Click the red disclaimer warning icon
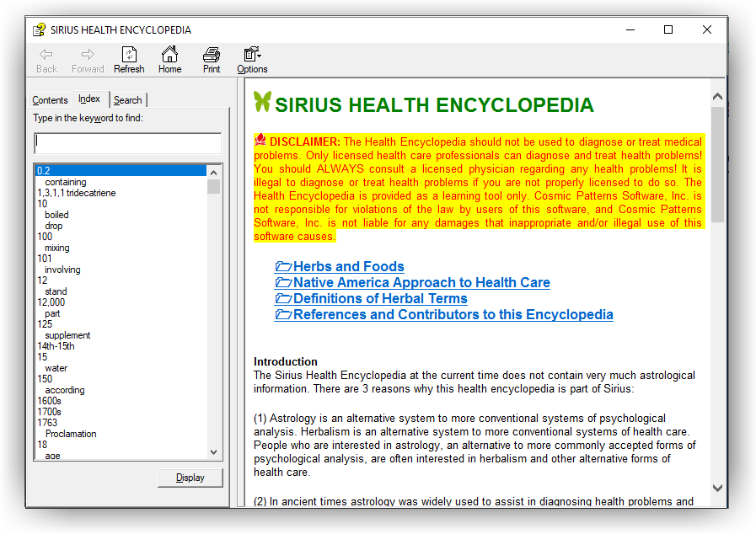This screenshot has height=534, width=756. 260,141
